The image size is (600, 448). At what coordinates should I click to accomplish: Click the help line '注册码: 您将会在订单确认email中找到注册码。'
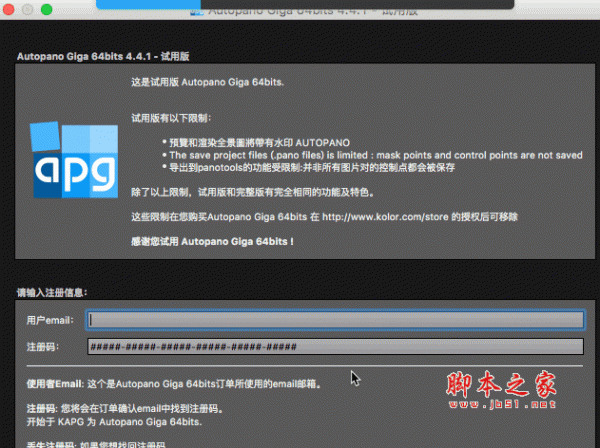tap(125, 409)
